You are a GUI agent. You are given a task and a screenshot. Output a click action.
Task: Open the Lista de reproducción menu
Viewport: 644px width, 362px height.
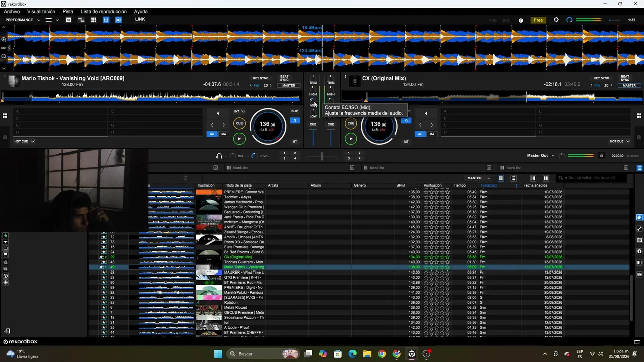pyautogui.click(x=104, y=11)
